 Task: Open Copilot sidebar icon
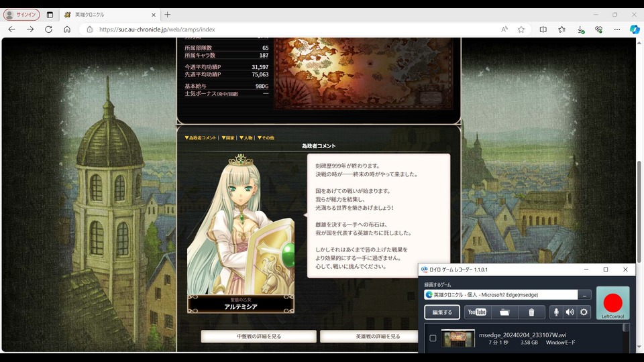point(635,29)
